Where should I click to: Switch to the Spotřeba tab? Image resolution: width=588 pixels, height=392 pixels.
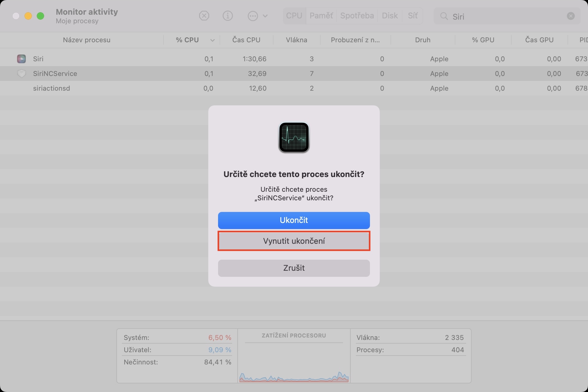[x=357, y=16]
